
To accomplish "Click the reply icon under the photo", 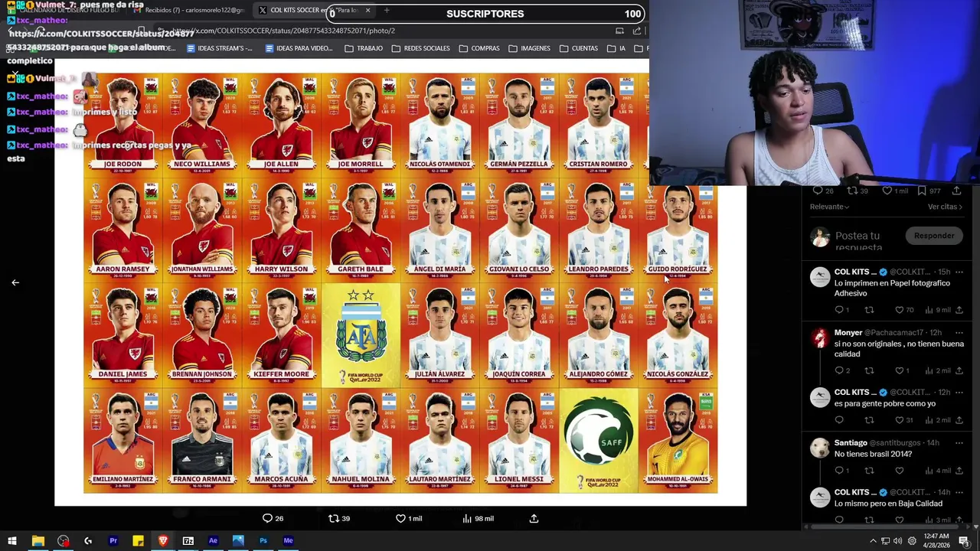I will [x=267, y=518].
